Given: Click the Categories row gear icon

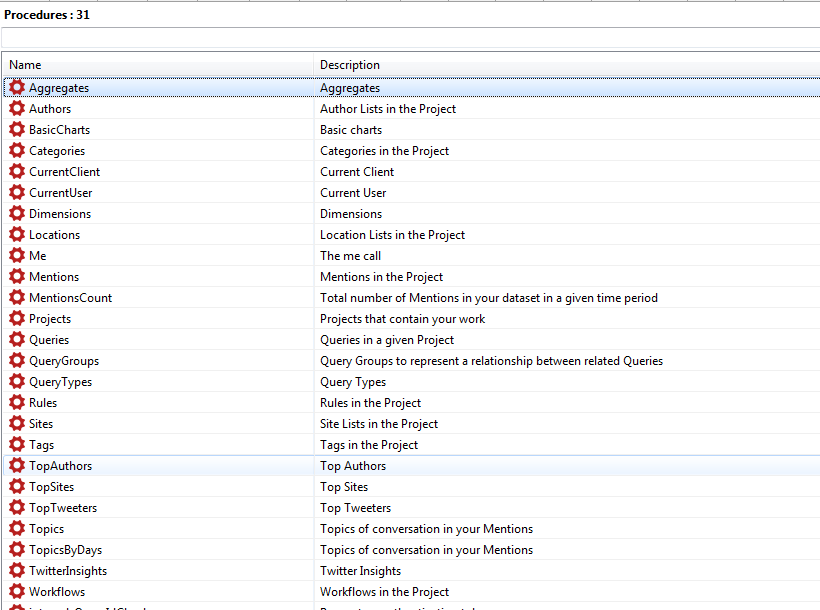Looking at the screenshot, I should click(17, 151).
